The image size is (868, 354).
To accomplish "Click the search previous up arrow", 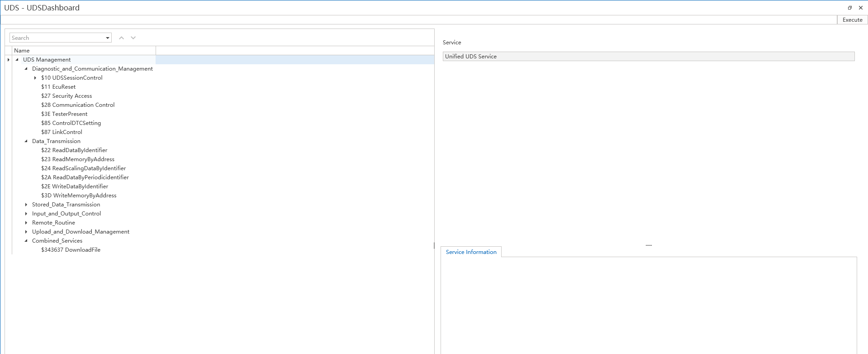I will (121, 38).
